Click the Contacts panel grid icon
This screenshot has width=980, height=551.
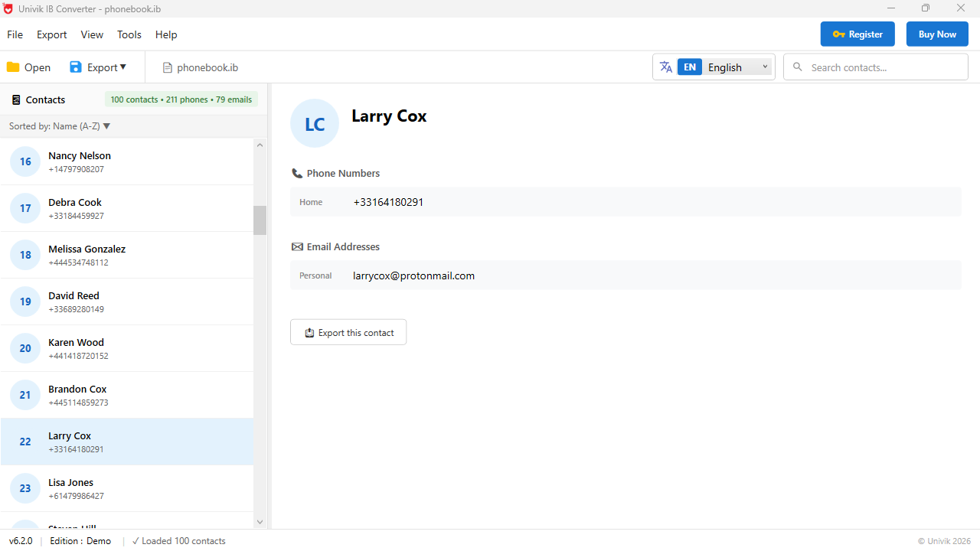pyautogui.click(x=16, y=99)
